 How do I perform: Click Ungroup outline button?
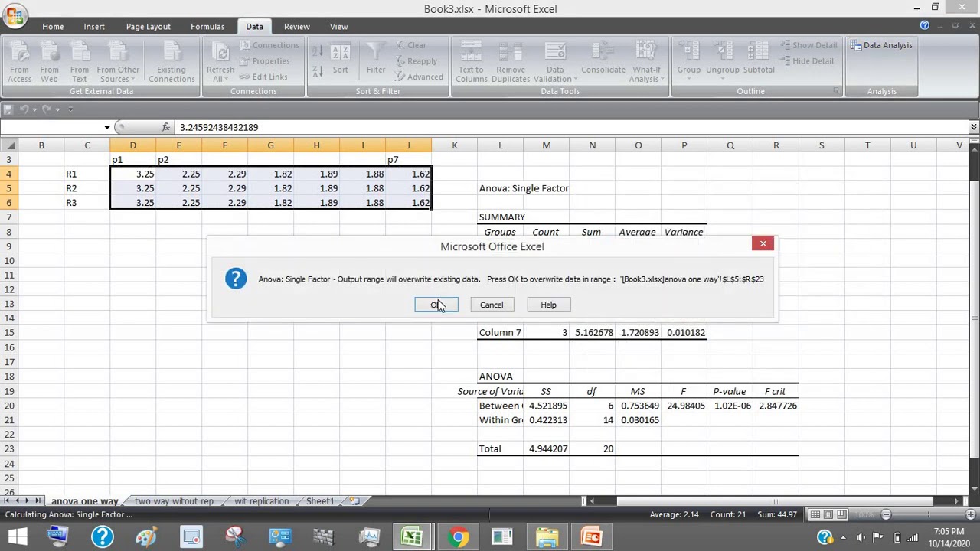coord(722,62)
